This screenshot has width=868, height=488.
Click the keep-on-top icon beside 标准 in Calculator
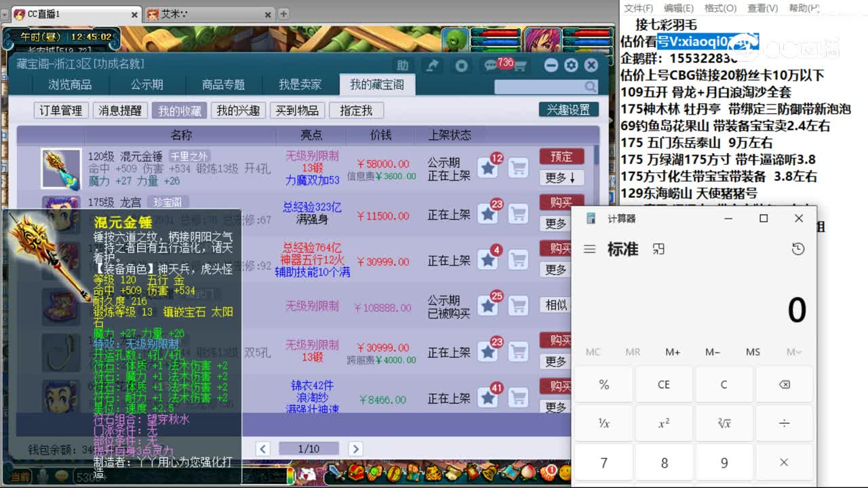658,249
